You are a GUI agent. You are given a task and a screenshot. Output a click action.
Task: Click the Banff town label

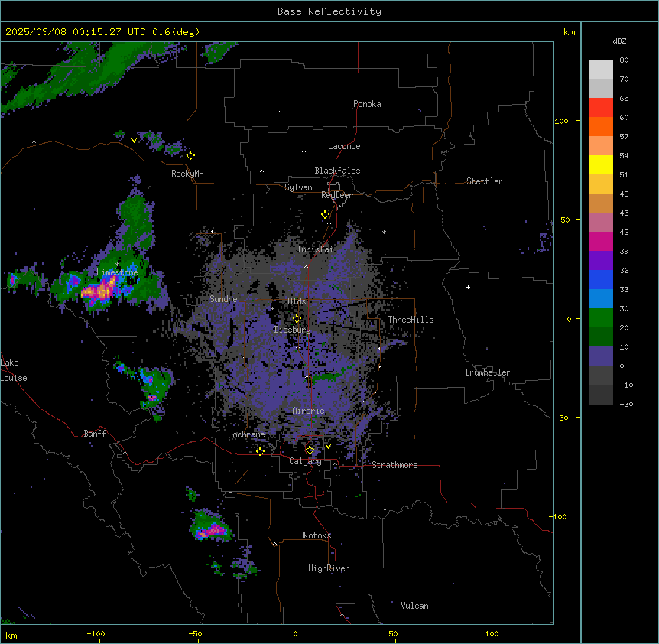pyautogui.click(x=95, y=434)
